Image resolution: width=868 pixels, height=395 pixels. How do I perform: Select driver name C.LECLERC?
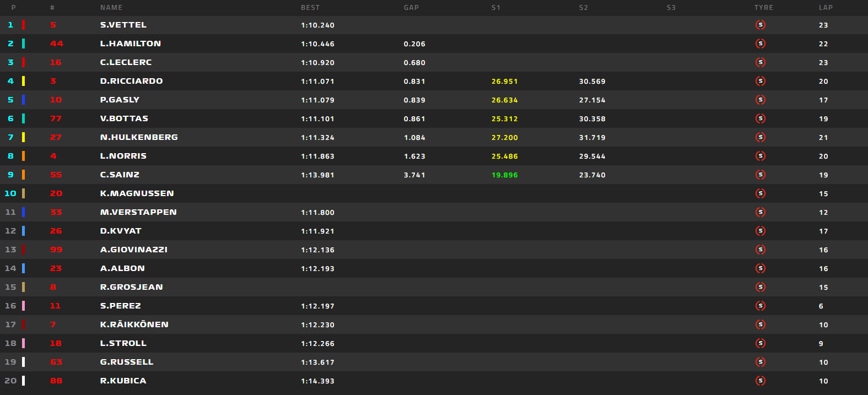[126, 62]
